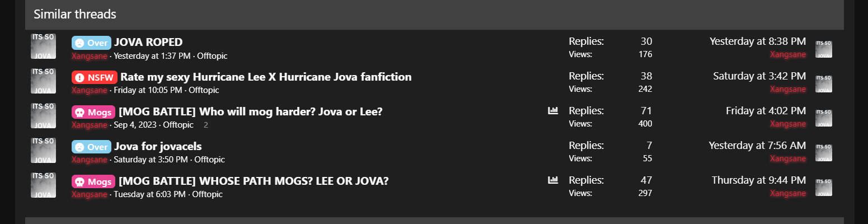Open the Jova for jovacels thread

158,146
